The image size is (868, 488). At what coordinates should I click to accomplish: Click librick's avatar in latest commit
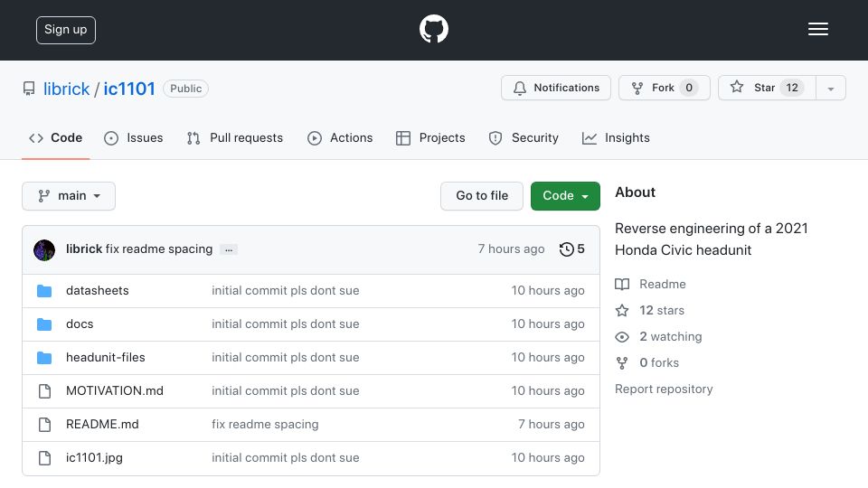click(x=44, y=250)
